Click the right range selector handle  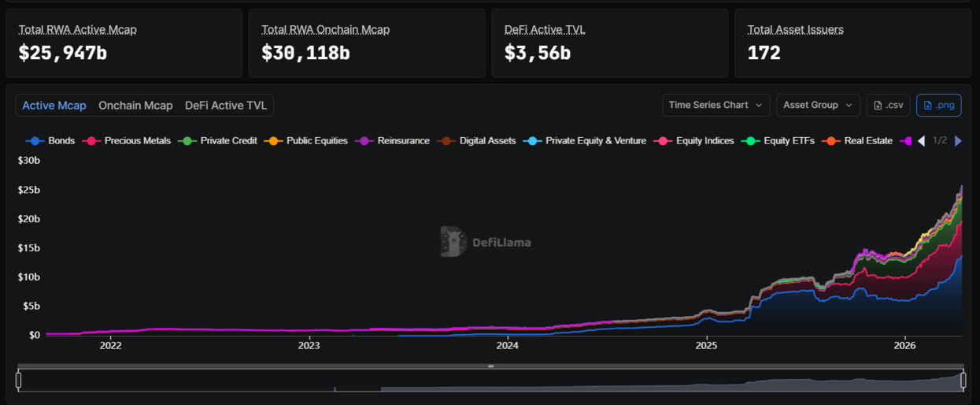point(963,381)
